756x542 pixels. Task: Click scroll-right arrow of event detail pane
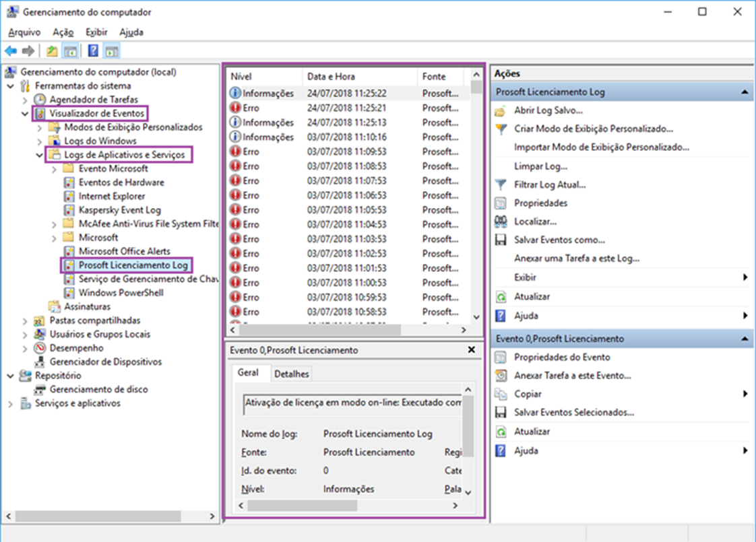click(x=455, y=506)
